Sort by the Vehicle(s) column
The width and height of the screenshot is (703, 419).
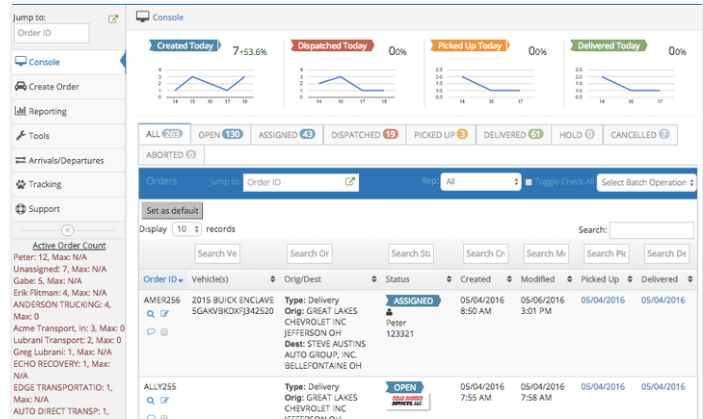click(x=233, y=279)
